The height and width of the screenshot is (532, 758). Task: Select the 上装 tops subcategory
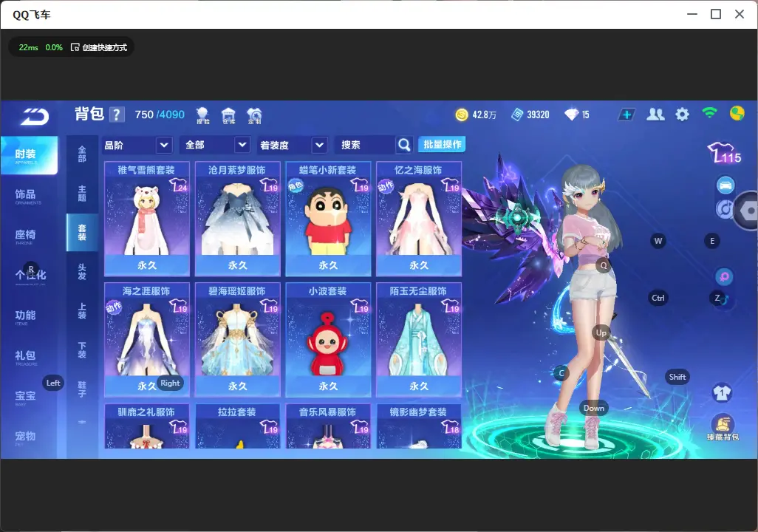pos(82,310)
